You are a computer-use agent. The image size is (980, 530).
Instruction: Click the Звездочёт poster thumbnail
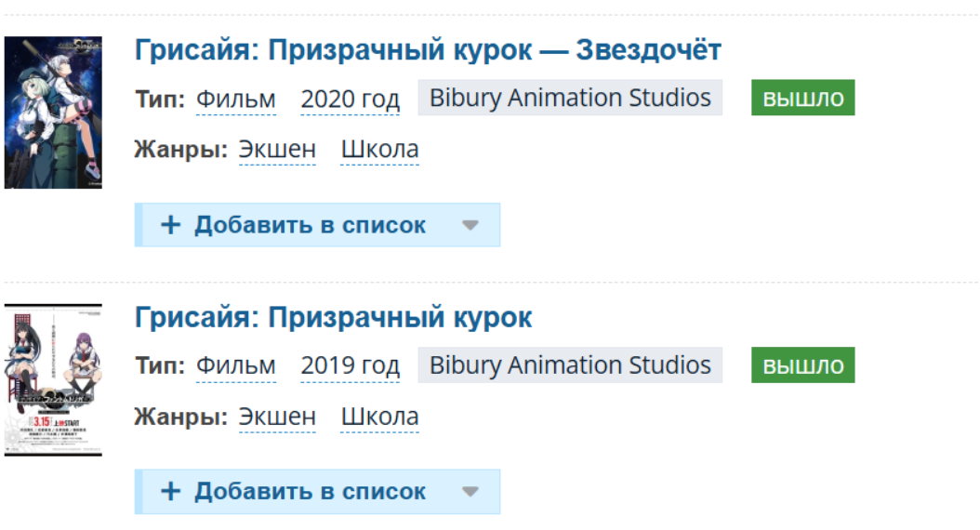(53, 112)
